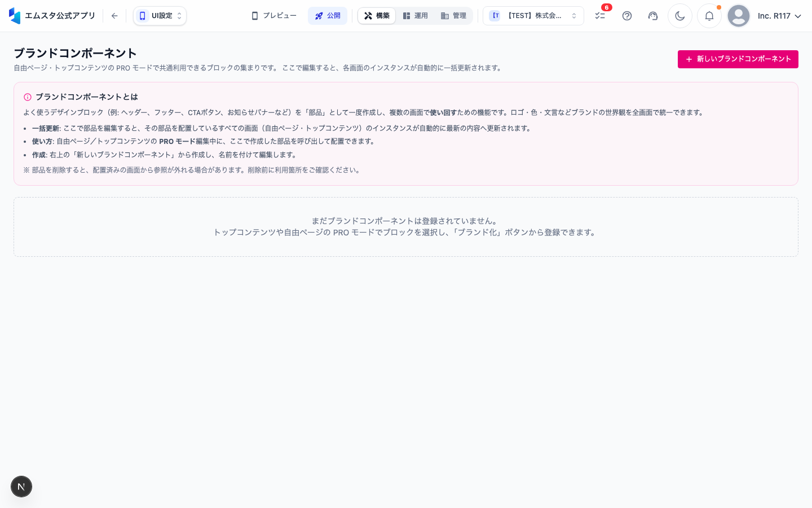
Task: Toggle dark mode with the moon icon
Action: point(680,16)
